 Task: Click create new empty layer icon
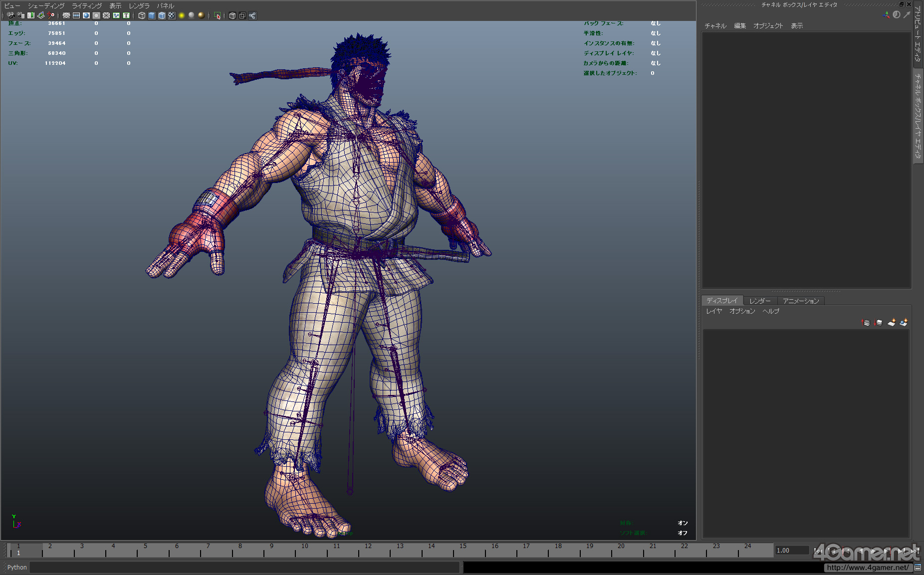coord(891,323)
